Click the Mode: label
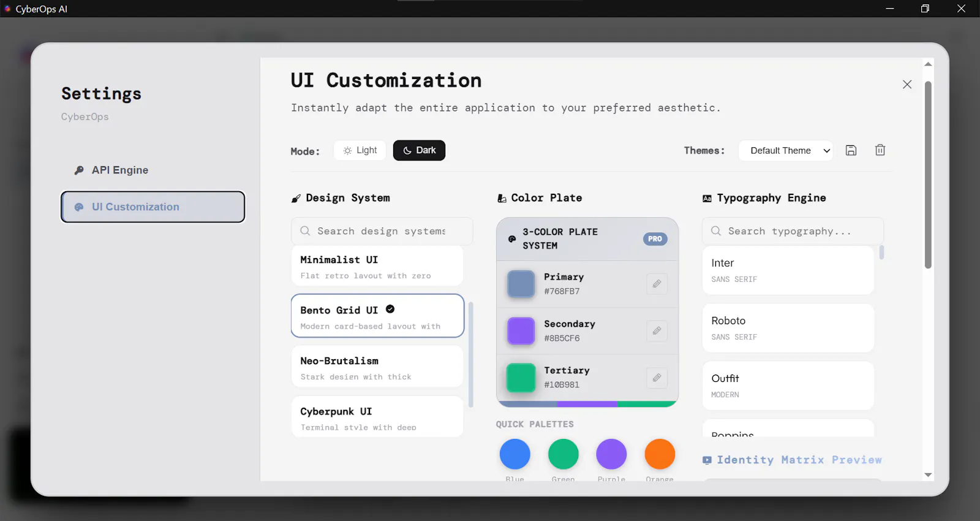Image resolution: width=980 pixels, height=521 pixels. coord(305,151)
